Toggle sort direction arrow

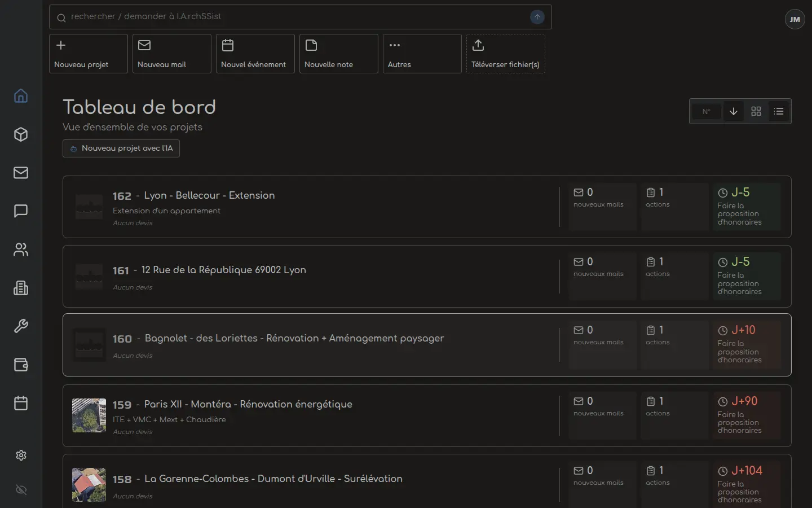(733, 111)
